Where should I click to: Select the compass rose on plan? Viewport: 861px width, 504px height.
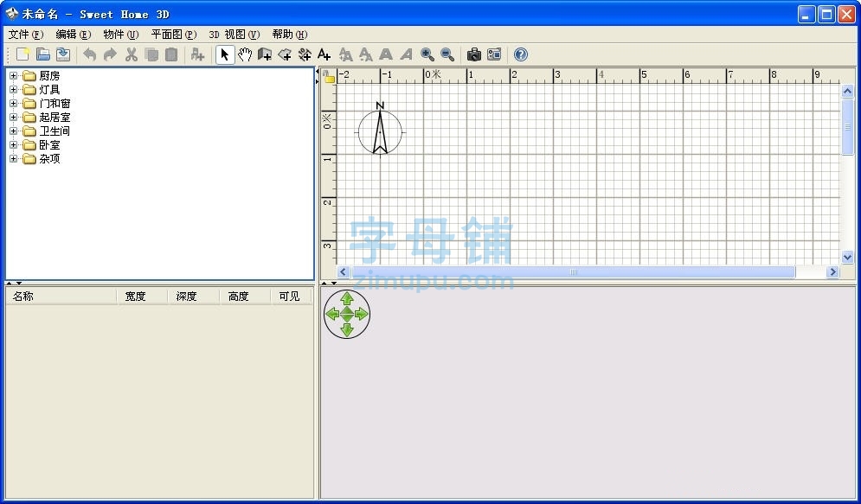tap(380, 129)
